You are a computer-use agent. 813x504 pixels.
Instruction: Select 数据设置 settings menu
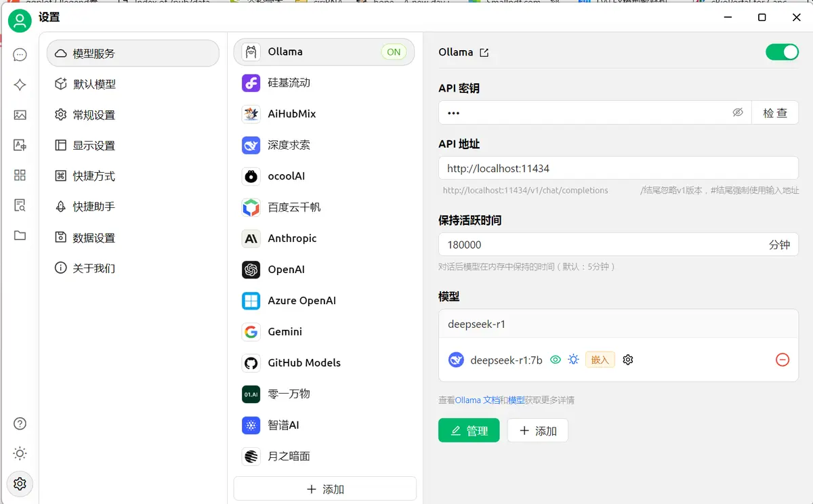(133, 238)
